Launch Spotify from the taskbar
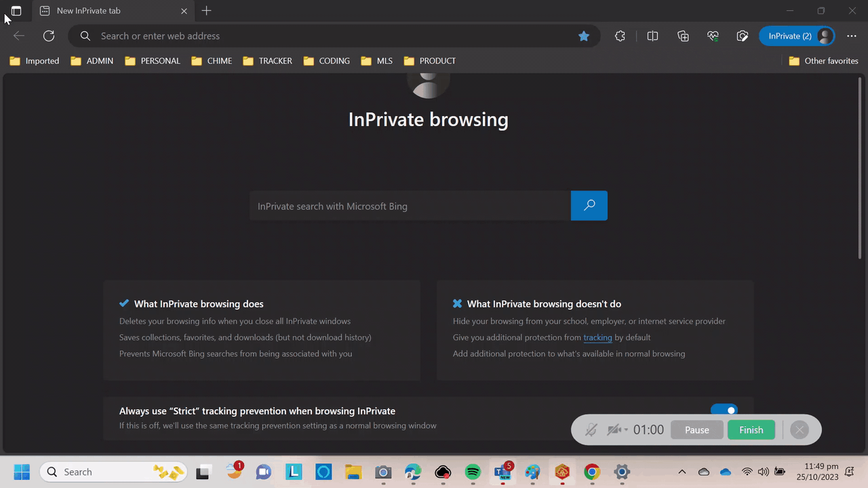The image size is (868, 488). click(x=473, y=472)
